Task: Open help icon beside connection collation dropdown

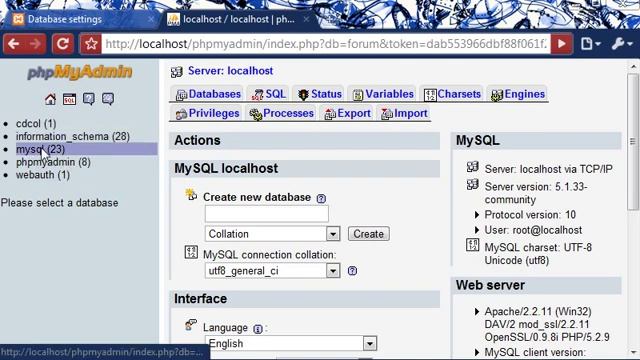Action: [x=352, y=271]
